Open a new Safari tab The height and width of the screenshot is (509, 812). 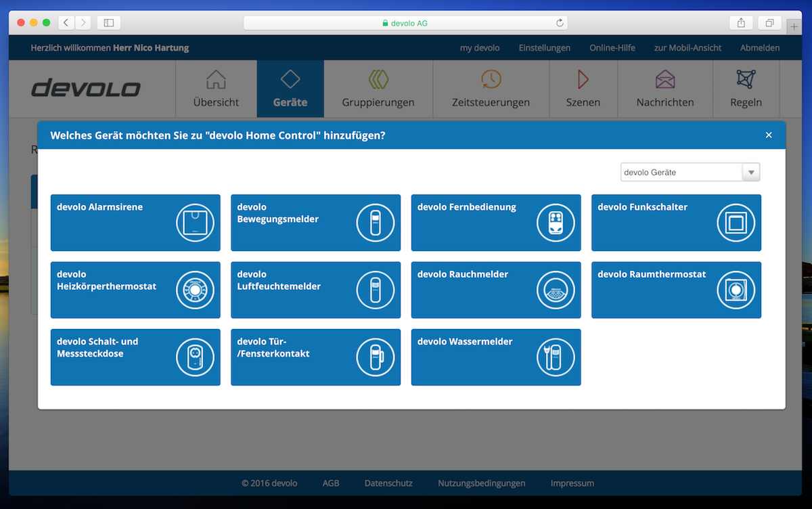click(794, 27)
